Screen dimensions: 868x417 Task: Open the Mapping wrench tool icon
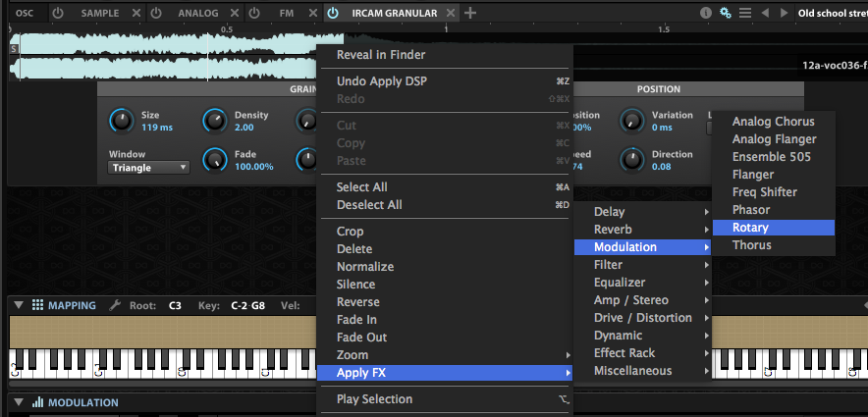(114, 305)
